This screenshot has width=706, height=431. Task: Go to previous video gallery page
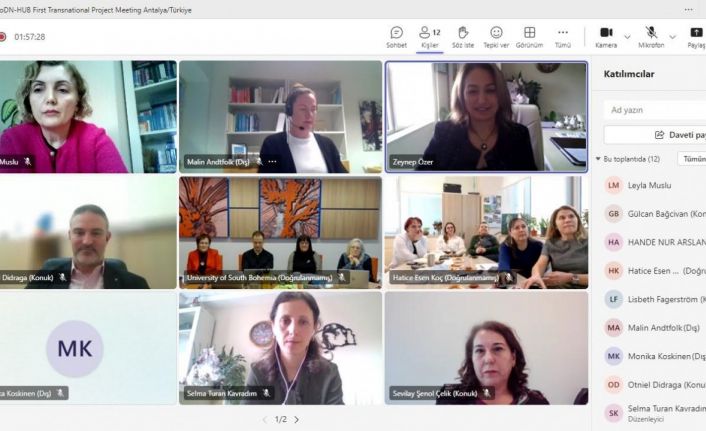pyautogui.click(x=265, y=420)
